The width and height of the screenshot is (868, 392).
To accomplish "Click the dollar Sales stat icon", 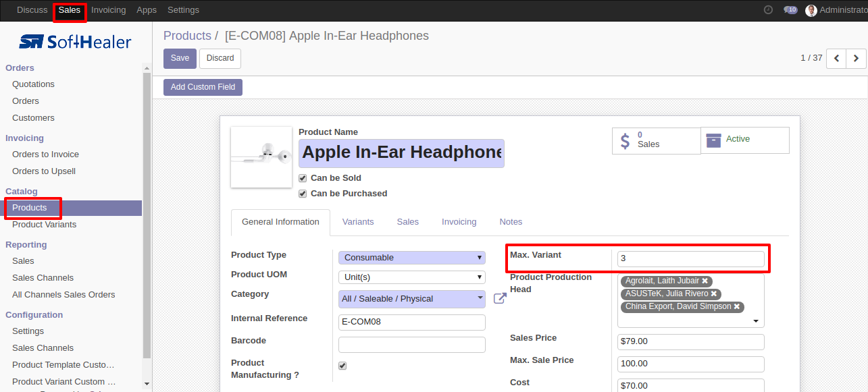I will click(625, 141).
